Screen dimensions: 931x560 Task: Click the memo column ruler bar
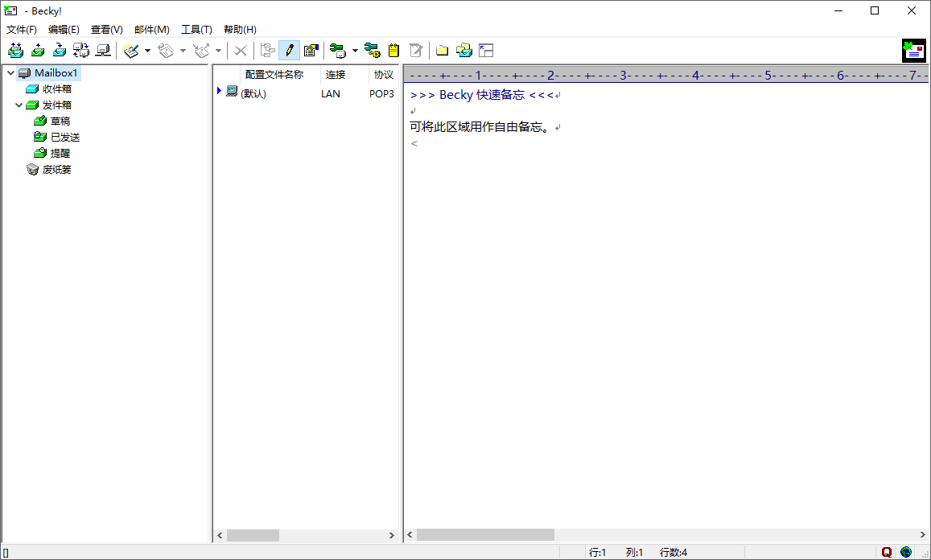point(666,75)
